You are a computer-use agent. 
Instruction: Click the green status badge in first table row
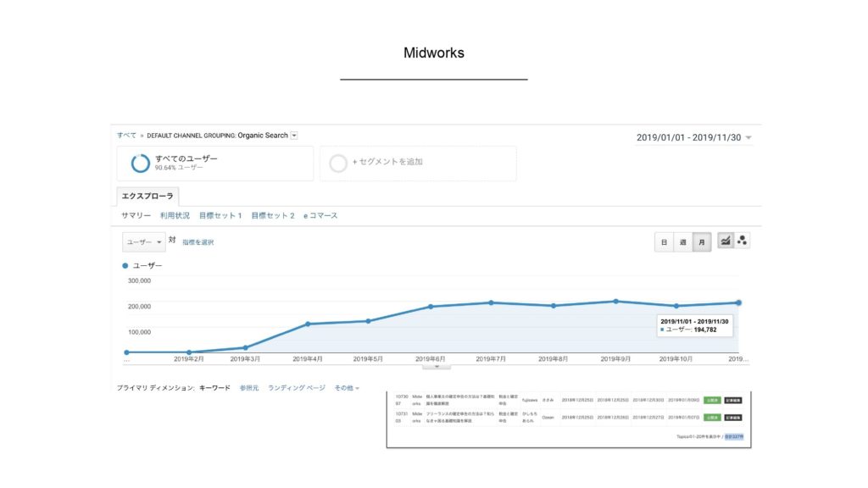point(712,400)
